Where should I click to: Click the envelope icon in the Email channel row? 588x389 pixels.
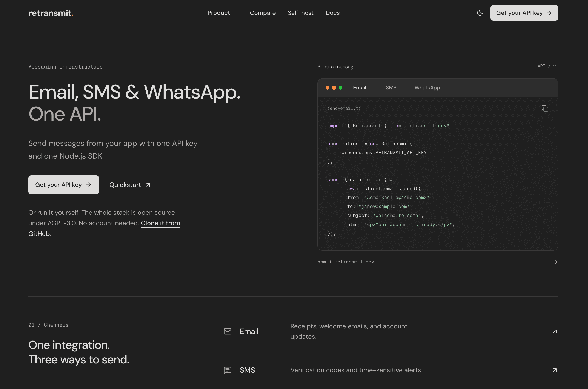pos(227,331)
